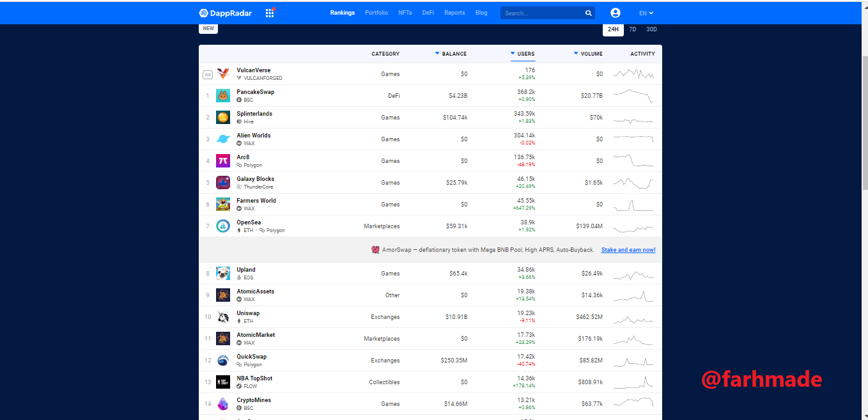
Task: Click the Alien Worlds planet logo
Action: 223,139
